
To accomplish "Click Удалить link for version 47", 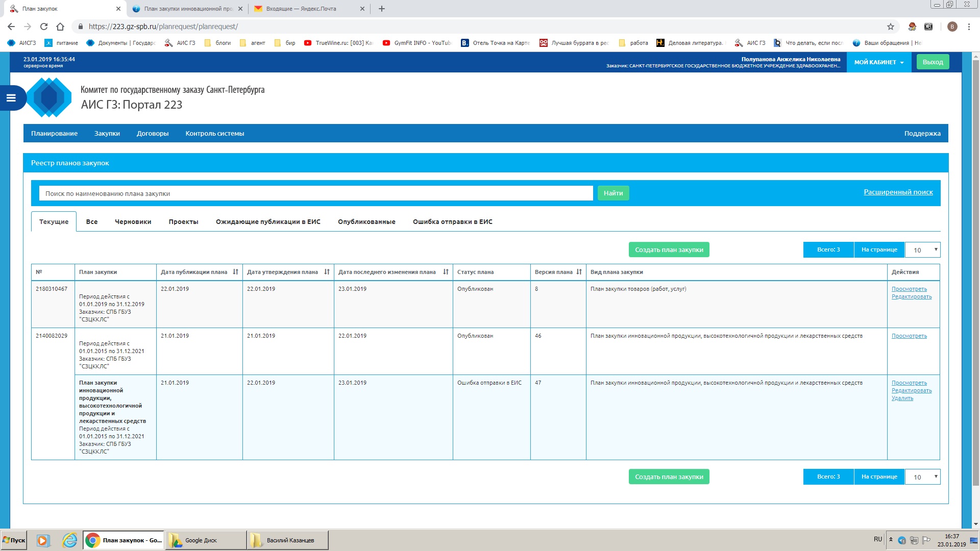I will click(902, 398).
